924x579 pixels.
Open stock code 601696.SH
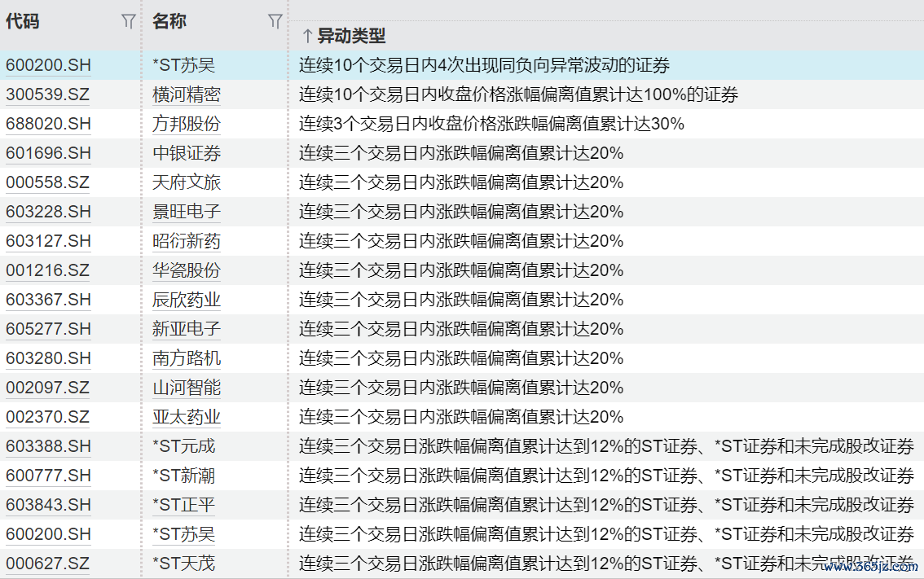coord(48,153)
